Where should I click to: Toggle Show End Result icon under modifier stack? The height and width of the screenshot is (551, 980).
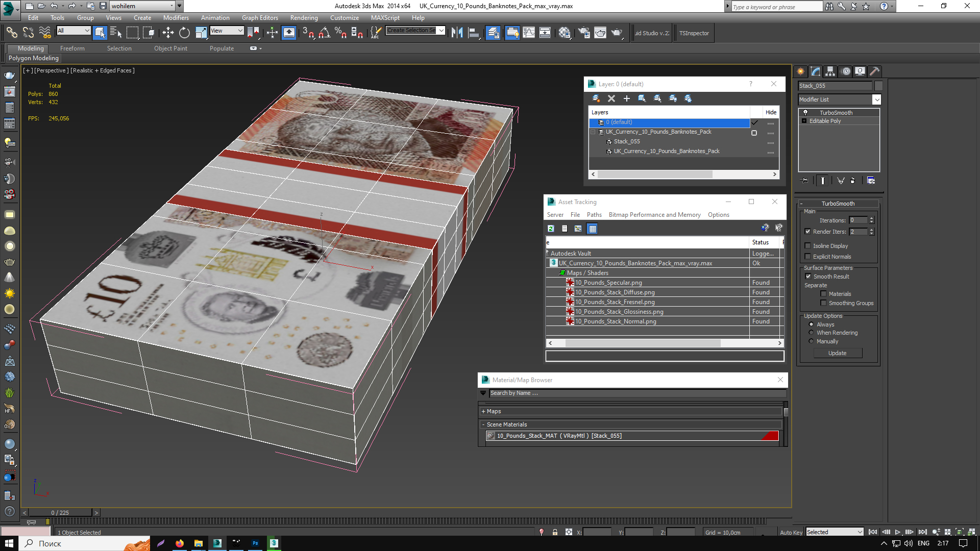click(822, 181)
